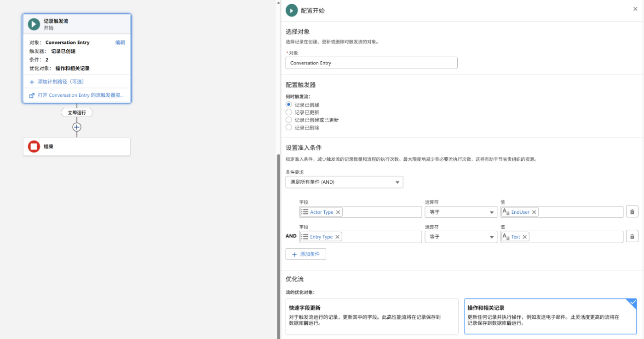Viewport: 644px width, 339px height.
Task: Click 添加条件 button
Action: pyautogui.click(x=306, y=254)
